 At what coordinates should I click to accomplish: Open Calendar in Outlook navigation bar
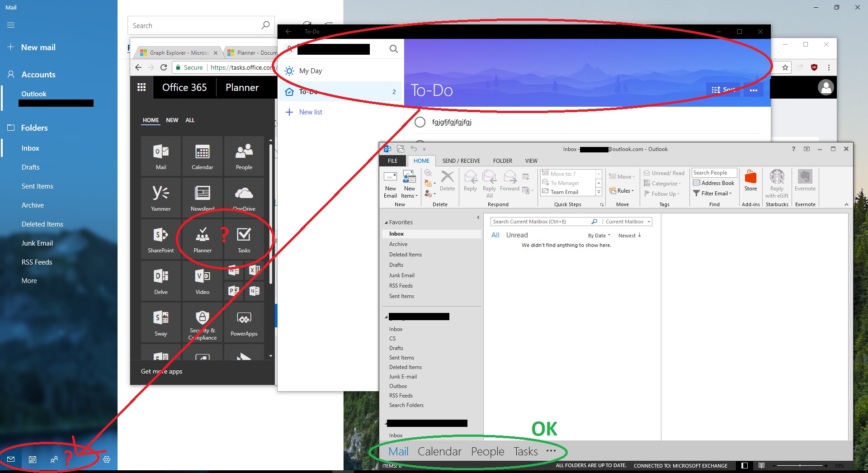tap(439, 451)
